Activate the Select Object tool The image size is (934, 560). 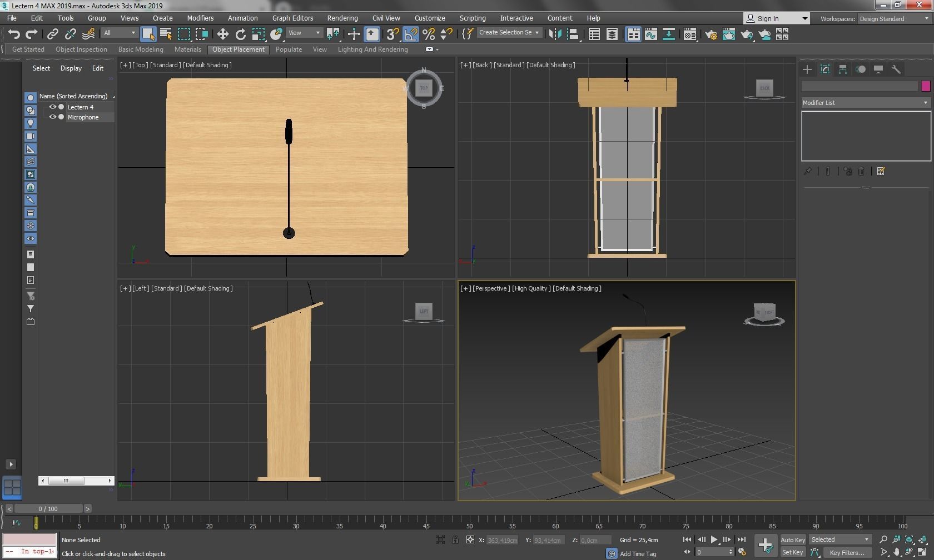[x=148, y=34]
